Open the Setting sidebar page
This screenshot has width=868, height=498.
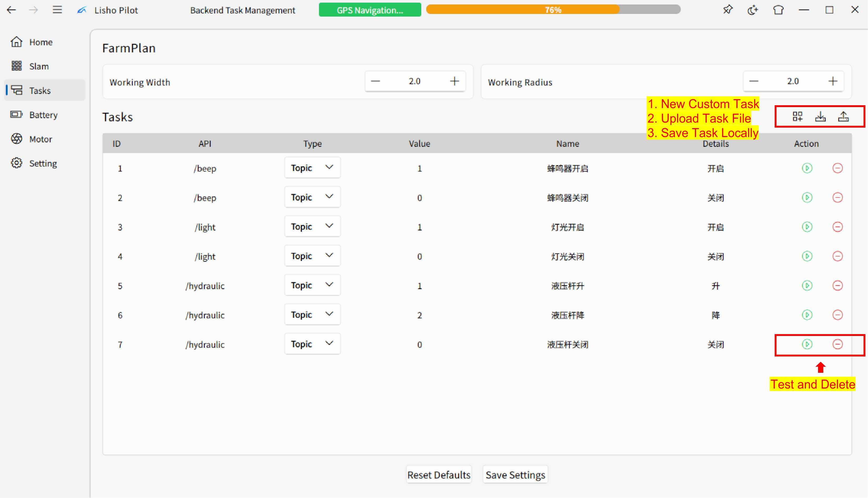(44, 163)
